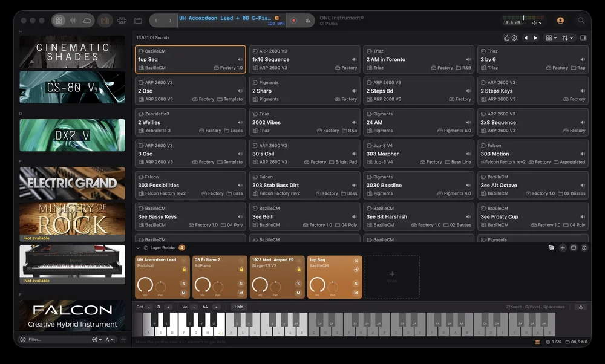605x364 pixels.
Task: Toggle the lock on 1973 Med. Amped EP layer
Action: pyautogui.click(x=299, y=270)
